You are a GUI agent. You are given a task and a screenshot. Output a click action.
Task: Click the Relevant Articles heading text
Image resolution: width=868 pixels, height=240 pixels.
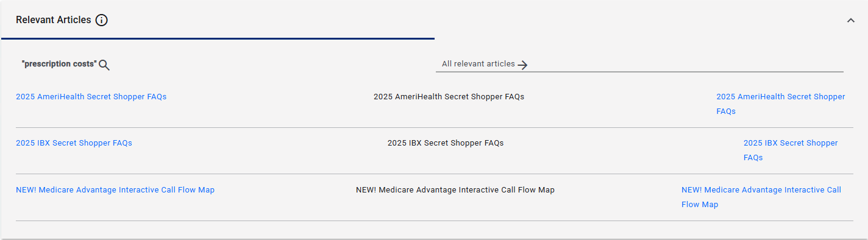(x=54, y=20)
